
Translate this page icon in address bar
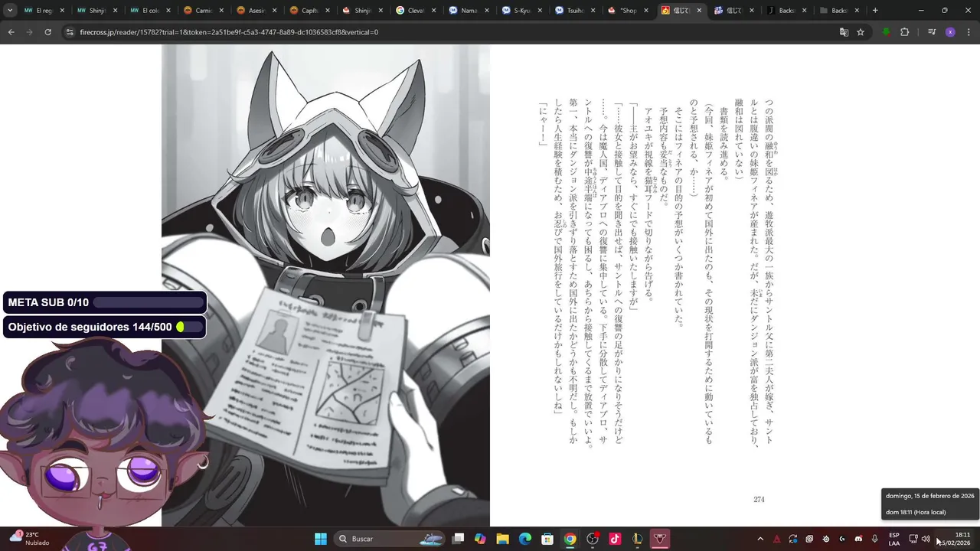pyautogui.click(x=844, y=32)
